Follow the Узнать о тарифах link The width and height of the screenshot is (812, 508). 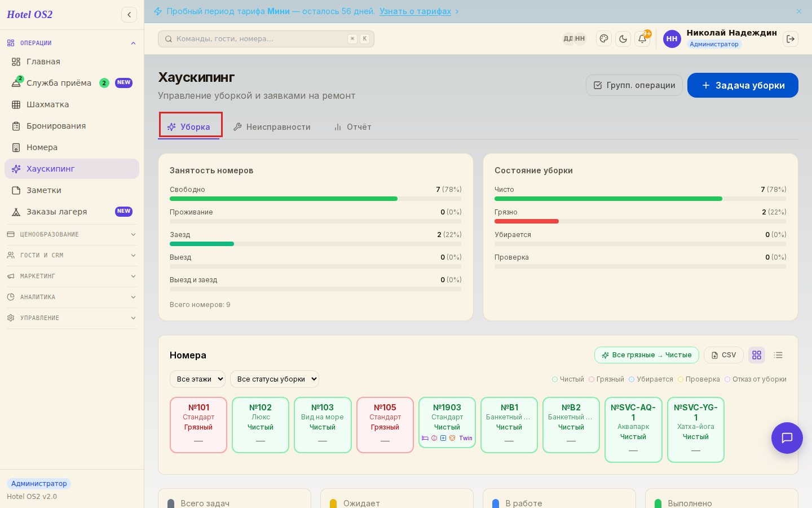coord(415,11)
